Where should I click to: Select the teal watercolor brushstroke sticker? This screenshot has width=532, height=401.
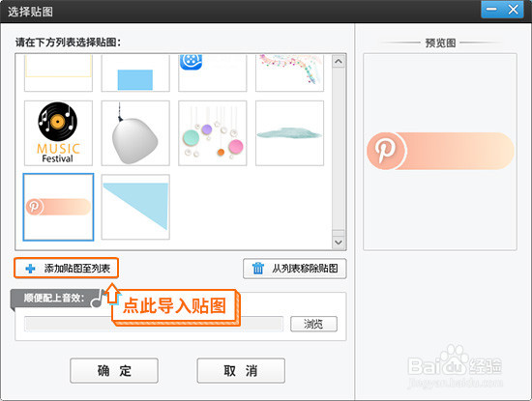pyautogui.click(x=289, y=133)
